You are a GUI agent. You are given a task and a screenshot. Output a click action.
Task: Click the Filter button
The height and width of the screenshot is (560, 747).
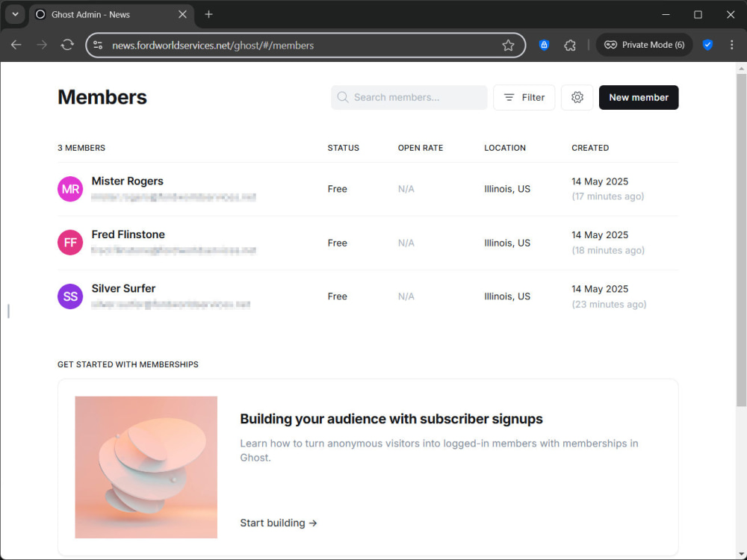[524, 97]
